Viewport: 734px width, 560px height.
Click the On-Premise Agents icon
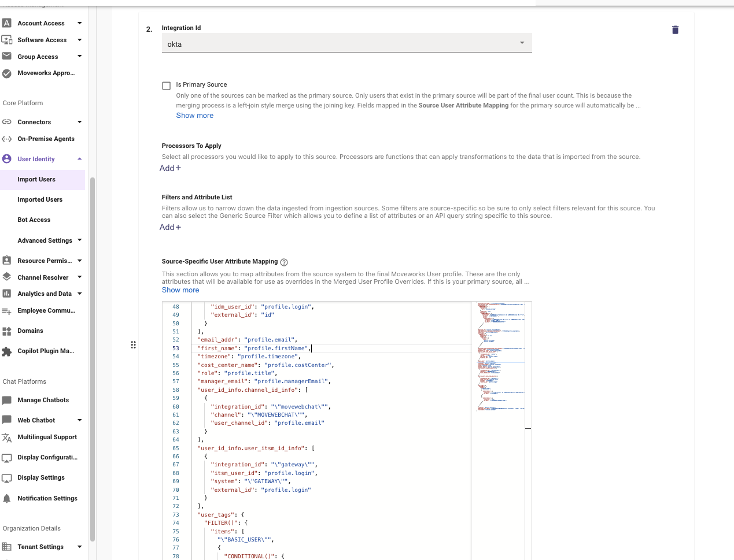tap(7, 139)
